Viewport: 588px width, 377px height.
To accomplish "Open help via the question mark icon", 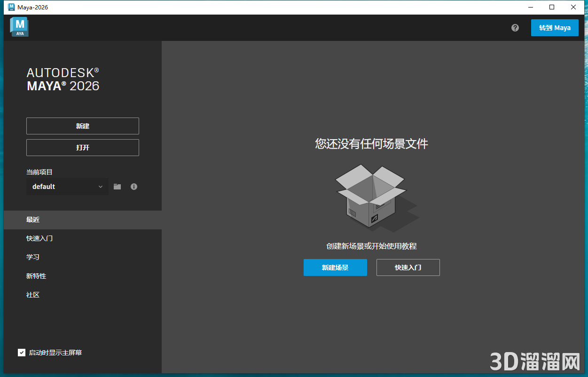I will pos(515,28).
